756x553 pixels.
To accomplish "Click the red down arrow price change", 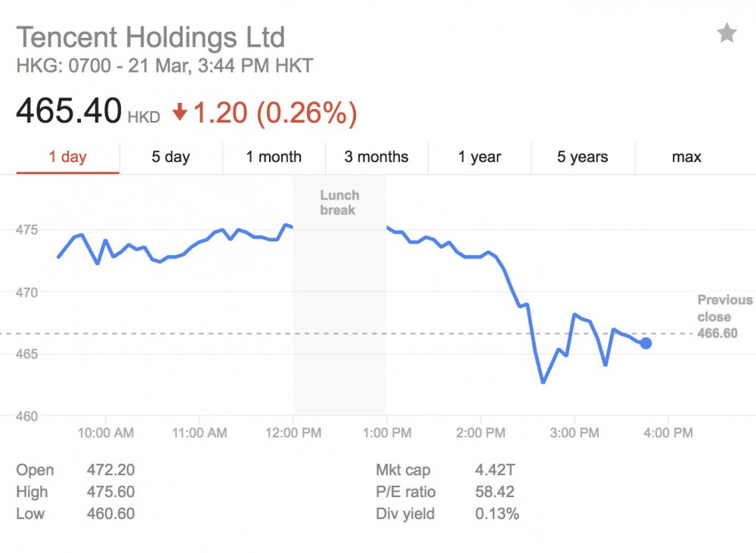I will click(179, 113).
